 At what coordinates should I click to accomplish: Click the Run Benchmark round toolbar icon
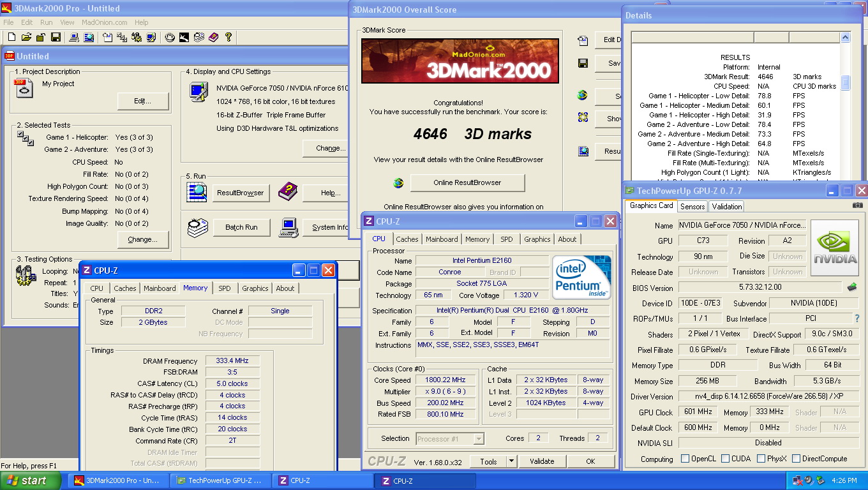click(170, 38)
